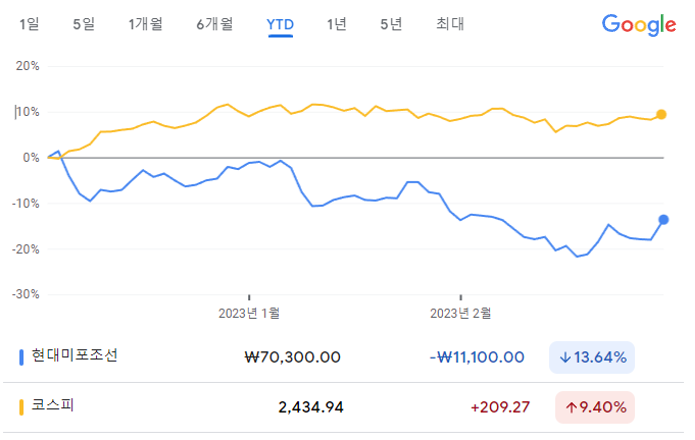Select the 1일 time range tab
Image resolution: width=695 pixels, height=440 pixels.
pos(29,24)
